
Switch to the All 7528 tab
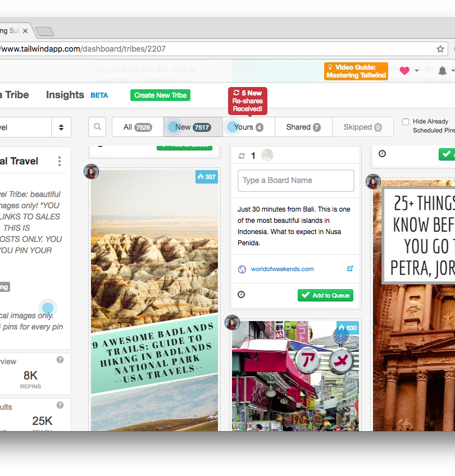[x=138, y=127]
